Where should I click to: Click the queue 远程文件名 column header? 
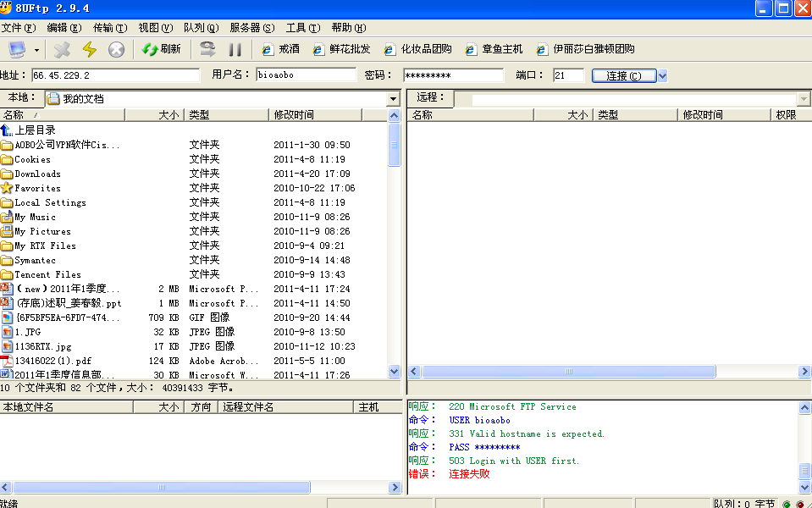point(286,407)
